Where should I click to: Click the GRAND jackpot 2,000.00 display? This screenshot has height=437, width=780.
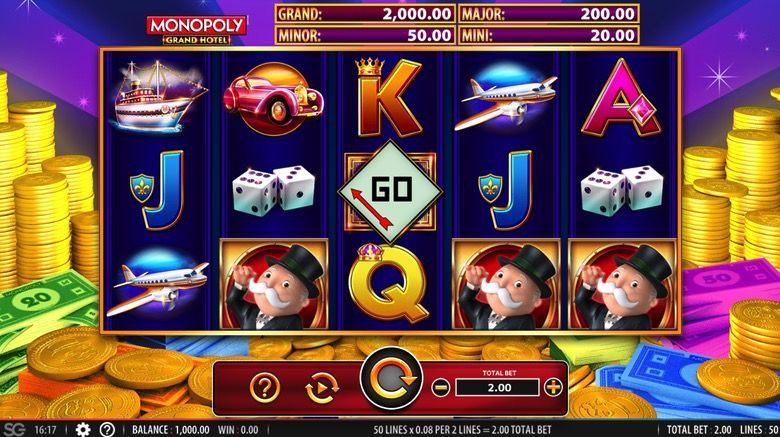pyautogui.click(x=365, y=14)
